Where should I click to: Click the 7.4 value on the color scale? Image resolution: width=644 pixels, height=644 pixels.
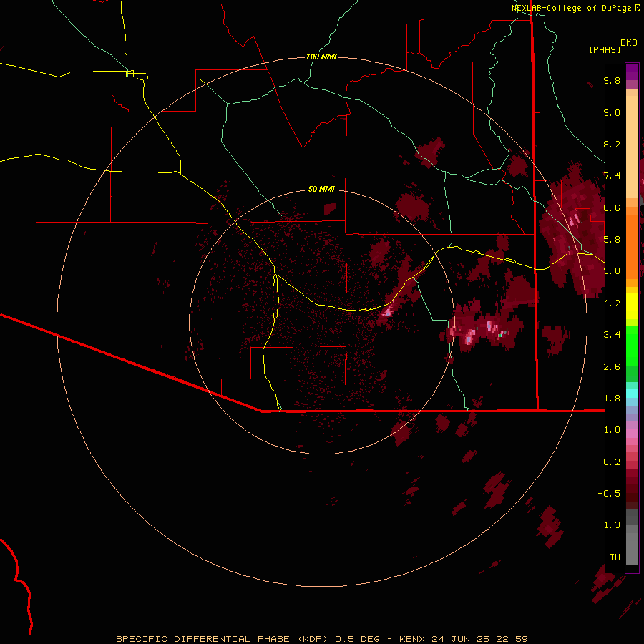612,176
